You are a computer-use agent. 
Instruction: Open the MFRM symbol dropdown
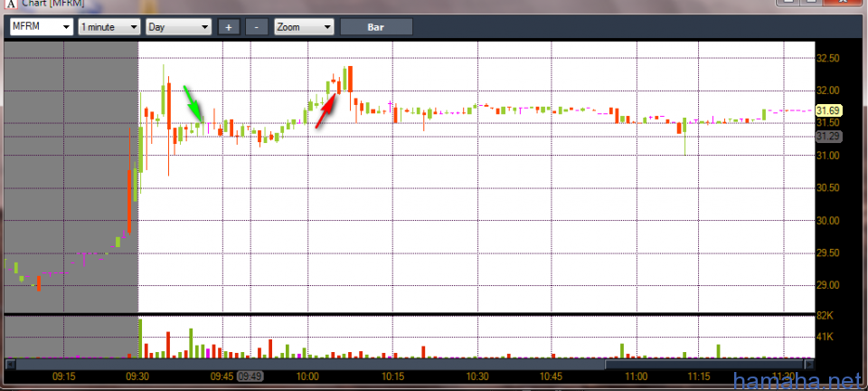(42, 26)
